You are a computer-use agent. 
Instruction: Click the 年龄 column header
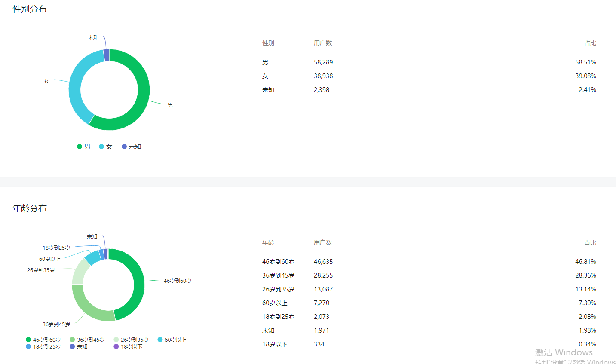click(x=268, y=242)
